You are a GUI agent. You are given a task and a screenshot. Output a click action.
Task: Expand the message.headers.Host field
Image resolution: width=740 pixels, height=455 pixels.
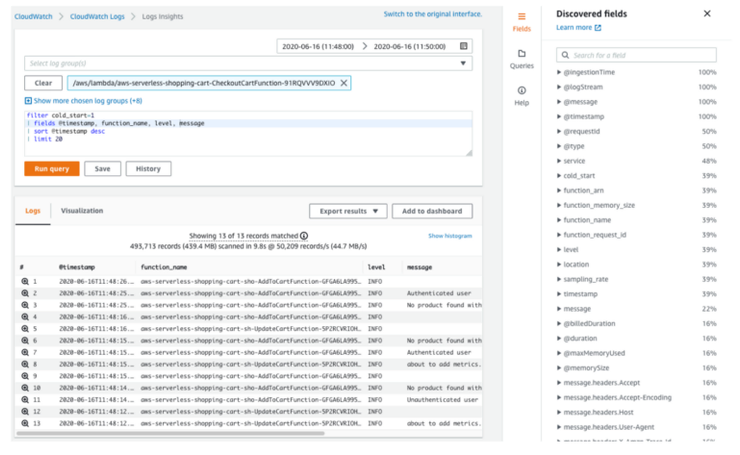559,412
